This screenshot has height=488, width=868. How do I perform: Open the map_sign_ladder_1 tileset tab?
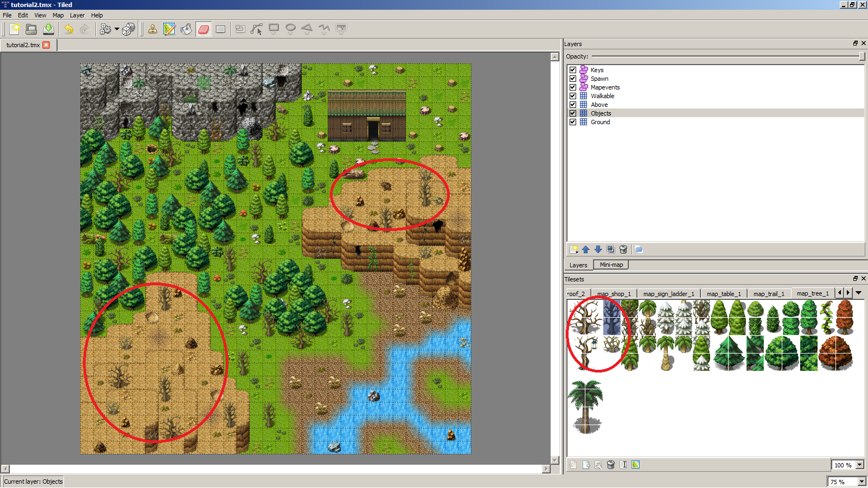click(x=668, y=293)
